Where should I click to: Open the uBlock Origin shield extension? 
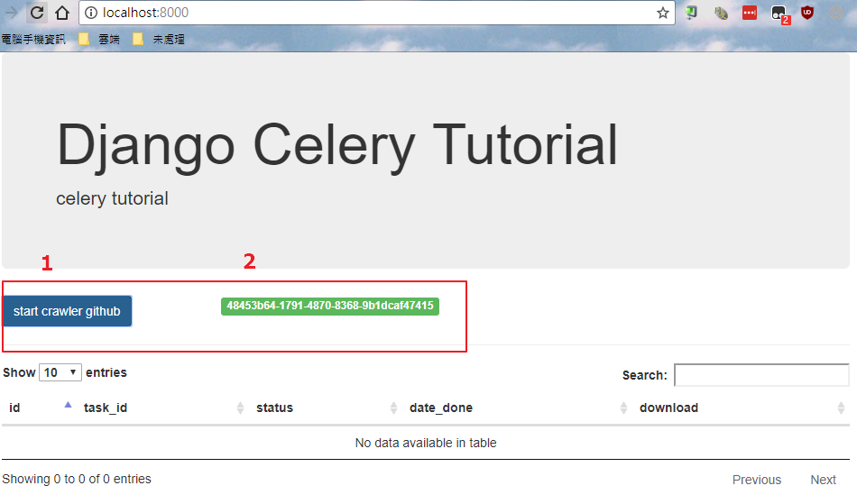pyautogui.click(x=807, y=12)
